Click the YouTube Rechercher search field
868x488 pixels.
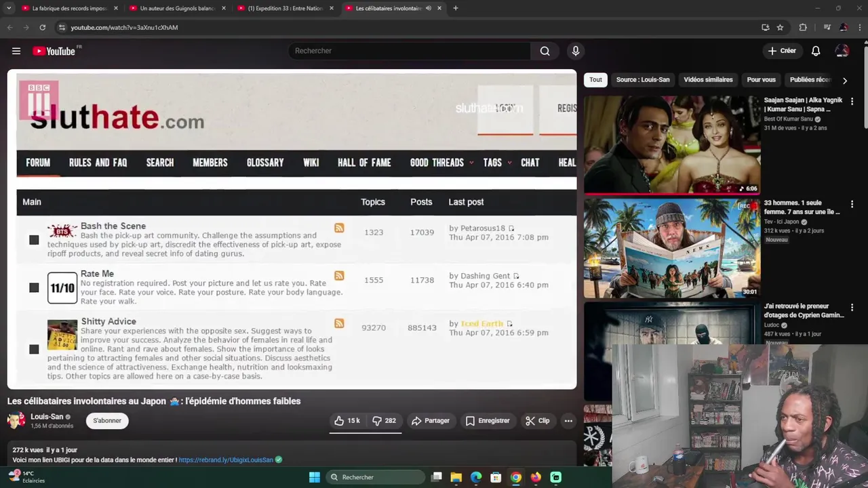coord(410,51)
